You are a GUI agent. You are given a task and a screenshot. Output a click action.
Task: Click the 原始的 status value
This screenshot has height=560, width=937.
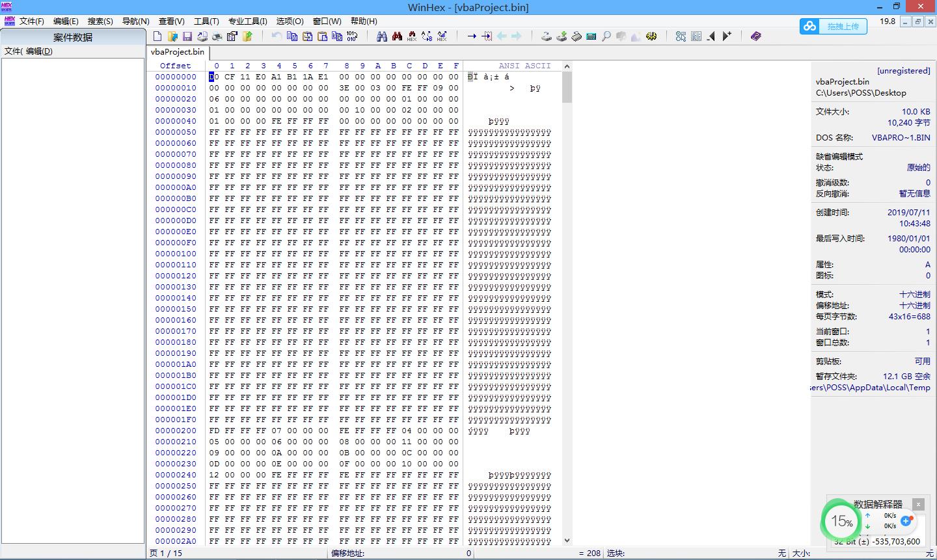click(x=919, y=168)
